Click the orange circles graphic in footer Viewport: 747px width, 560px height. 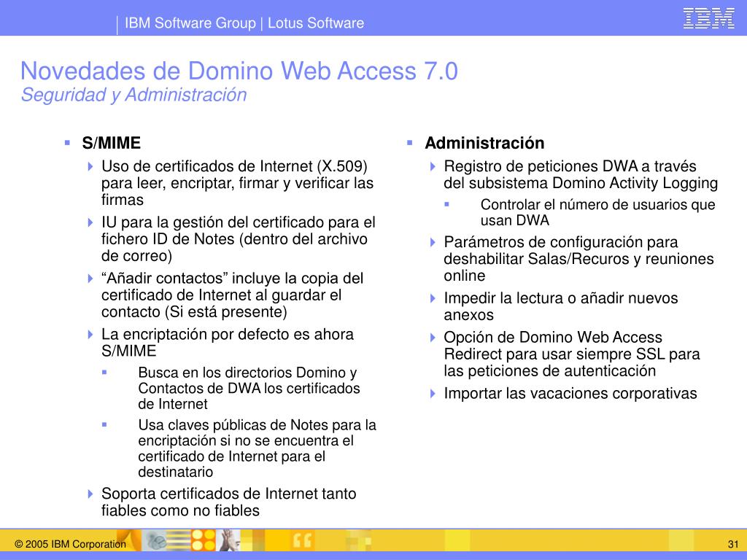click(204, 540)
